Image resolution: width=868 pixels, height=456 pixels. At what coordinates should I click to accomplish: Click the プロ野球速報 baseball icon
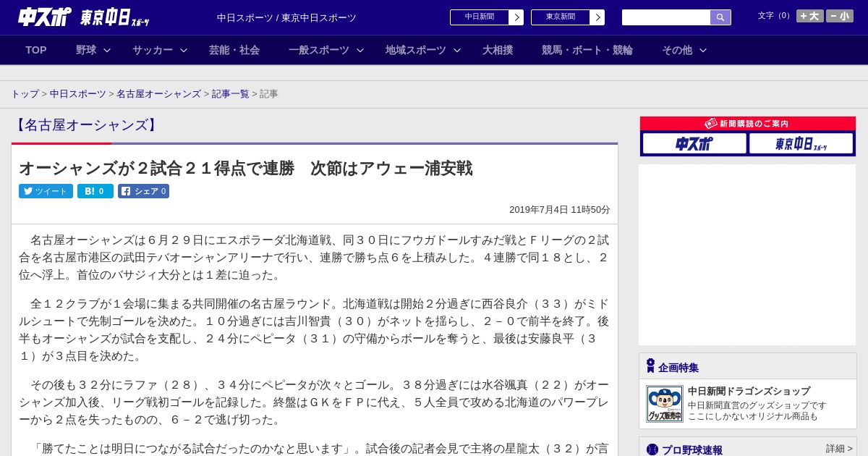coord(652,449)
